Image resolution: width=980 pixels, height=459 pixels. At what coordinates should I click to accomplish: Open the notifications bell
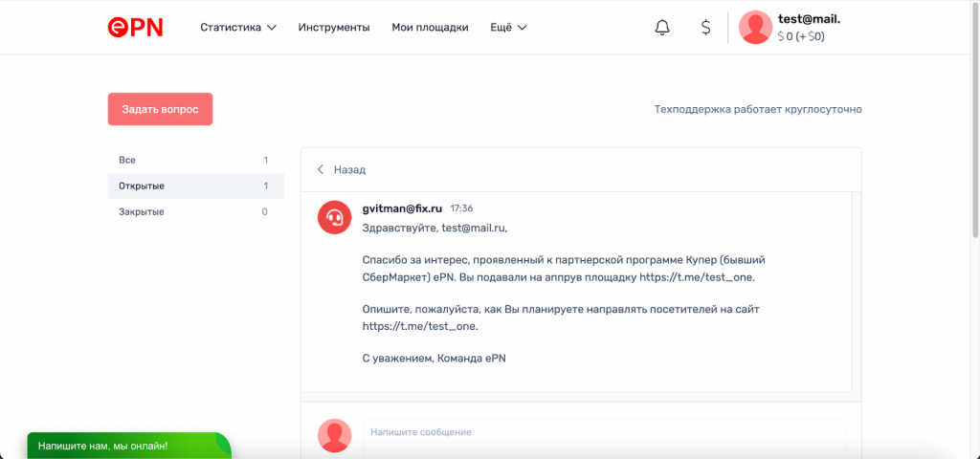(x=662, y=28)
